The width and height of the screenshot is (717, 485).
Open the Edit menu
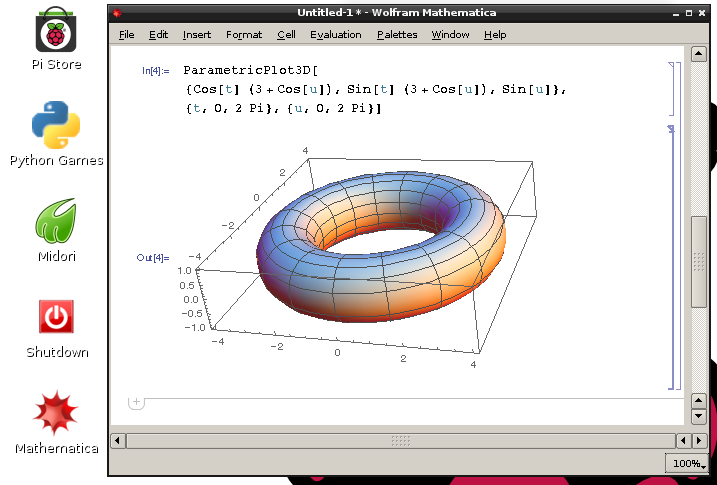pyautogui.click(x=159, y=35)
